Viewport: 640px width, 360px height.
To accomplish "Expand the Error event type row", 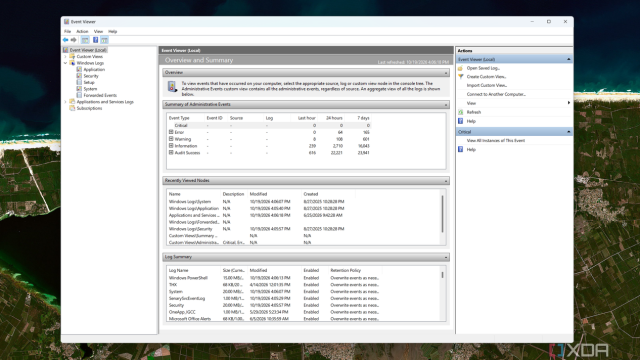I will click(x=171, y=132).
